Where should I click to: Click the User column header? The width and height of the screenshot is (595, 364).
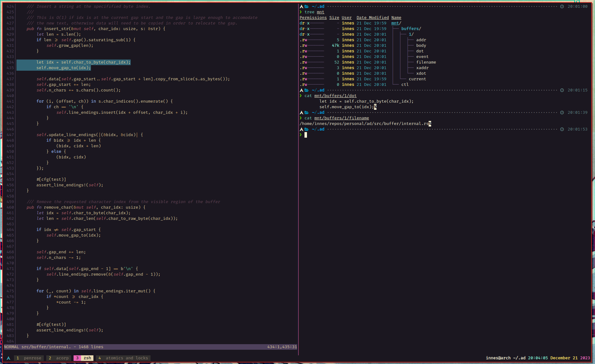tap(346, 18)
